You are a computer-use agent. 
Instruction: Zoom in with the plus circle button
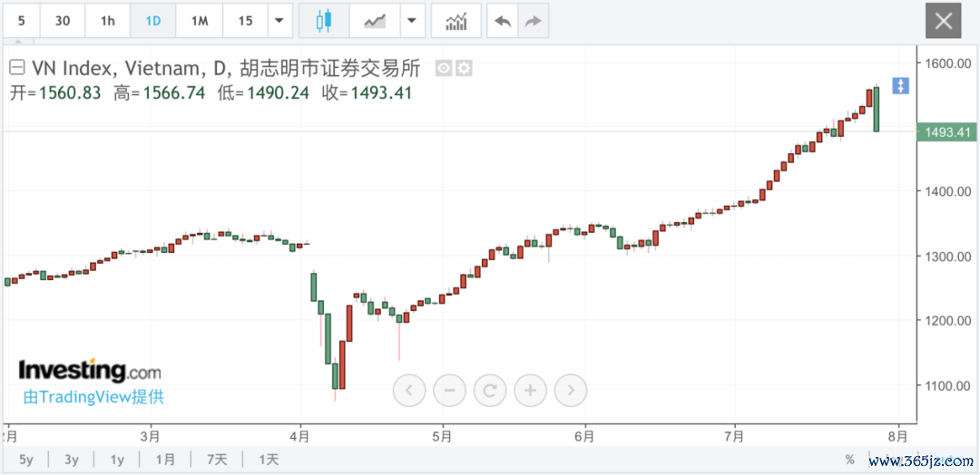[x=530, y=391]
